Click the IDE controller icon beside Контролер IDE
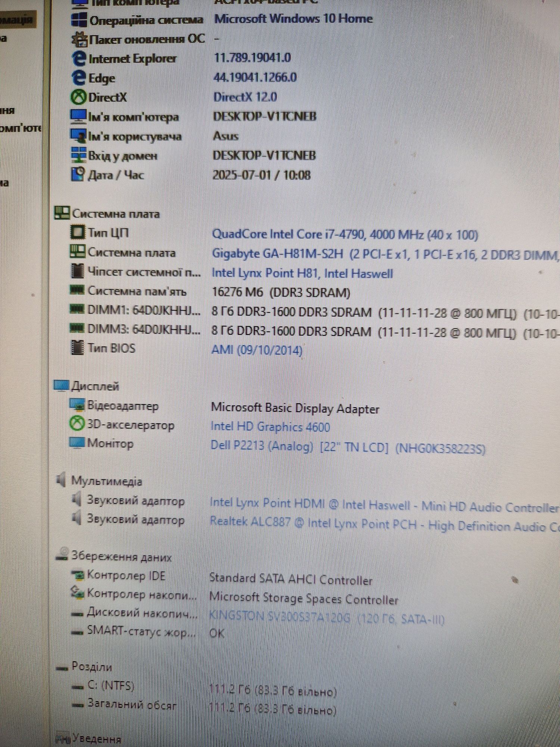560x747 pixels. (x=77, y=575)
